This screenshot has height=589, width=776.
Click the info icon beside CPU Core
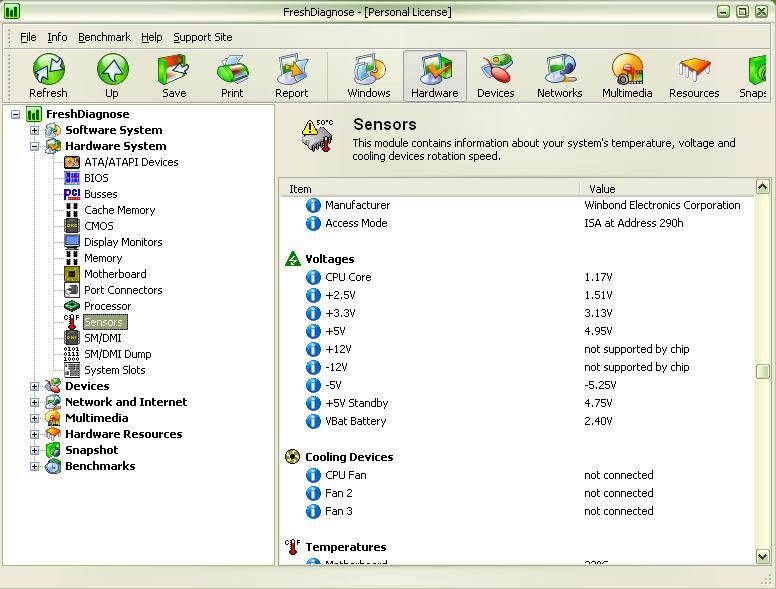click(313, 277)
